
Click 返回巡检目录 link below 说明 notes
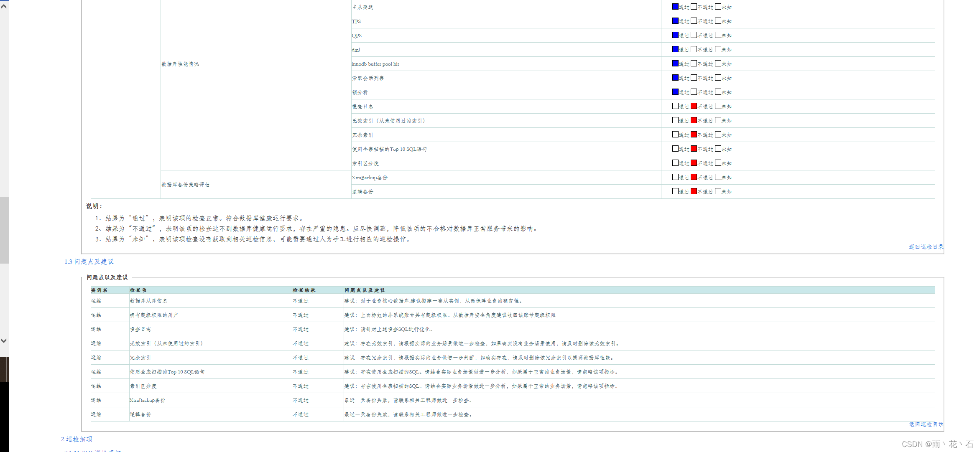coord(926,247)
